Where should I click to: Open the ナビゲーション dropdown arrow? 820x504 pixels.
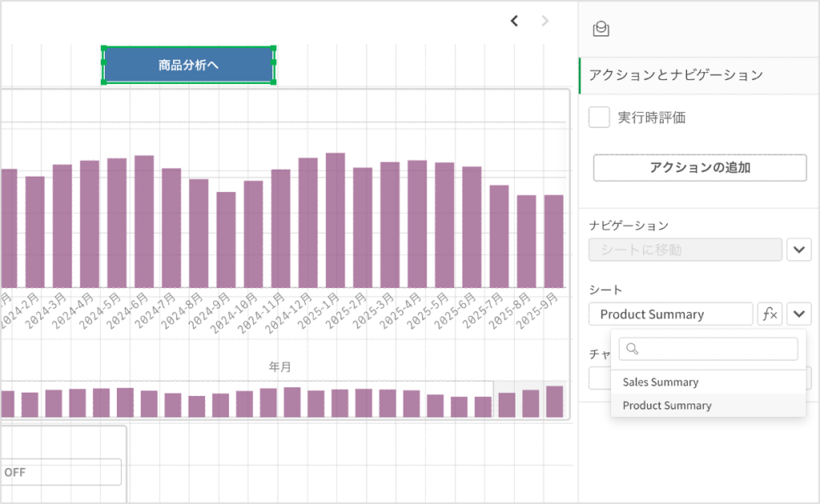[x=798, y=250]
